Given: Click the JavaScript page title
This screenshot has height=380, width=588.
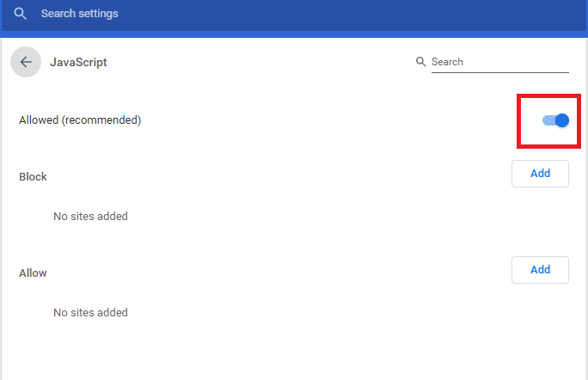Looking at the screenshot, I should [78, 62].
